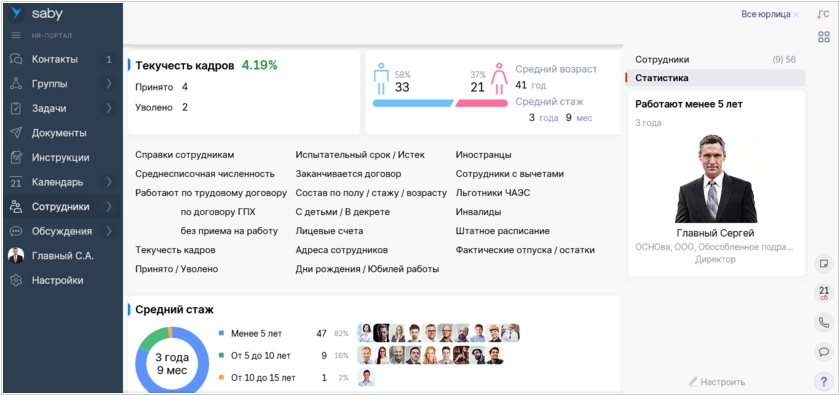Click the Календарь 21 icon

[16, 182]
